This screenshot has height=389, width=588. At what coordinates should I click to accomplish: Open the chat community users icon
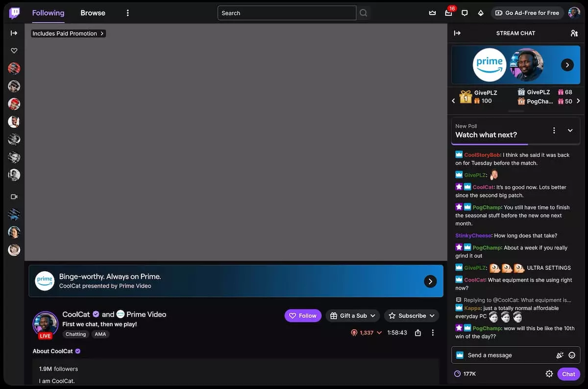574,33
